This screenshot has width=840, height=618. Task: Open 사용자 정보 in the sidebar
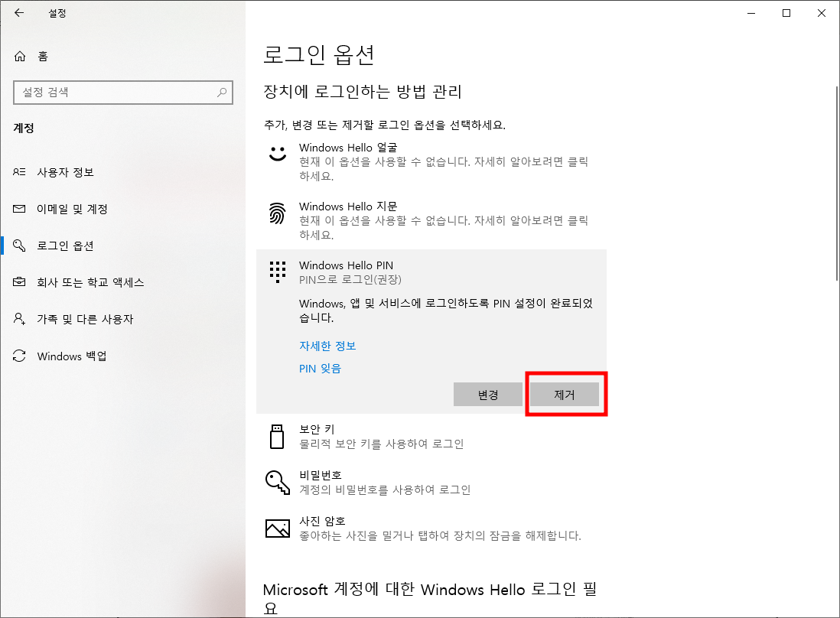point(122,172)
